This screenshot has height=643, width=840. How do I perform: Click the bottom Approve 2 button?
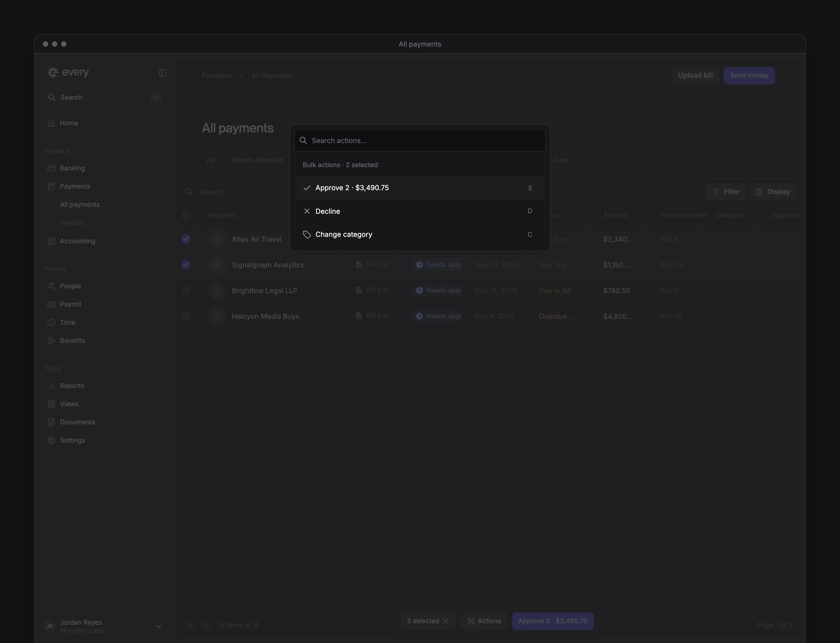point(553,621)
